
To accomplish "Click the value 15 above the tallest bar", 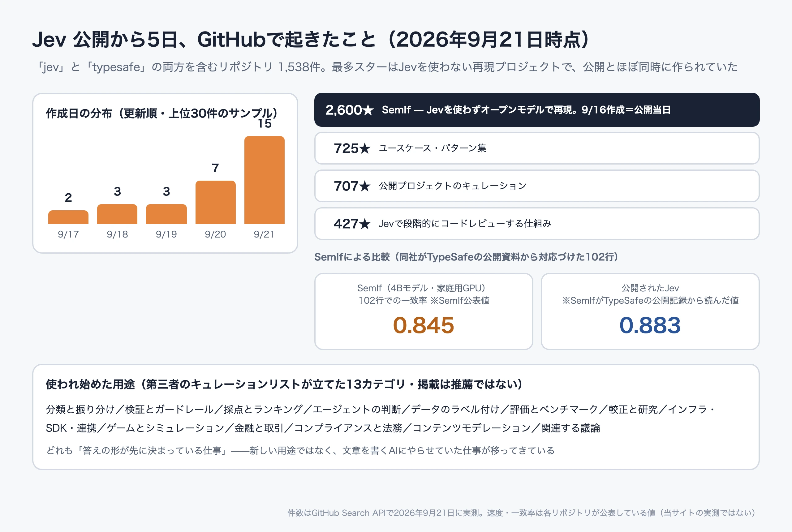I will [x=265, y=123].
